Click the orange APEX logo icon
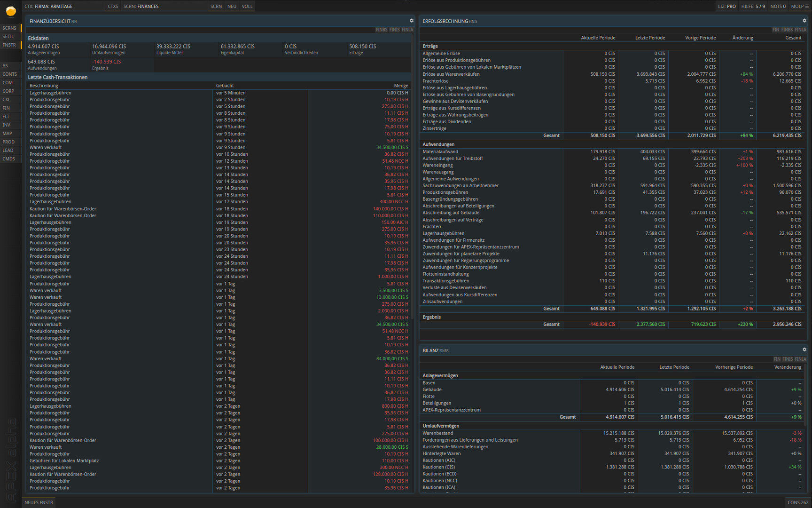Screen dimensions: 812x508 pos(10,11)
